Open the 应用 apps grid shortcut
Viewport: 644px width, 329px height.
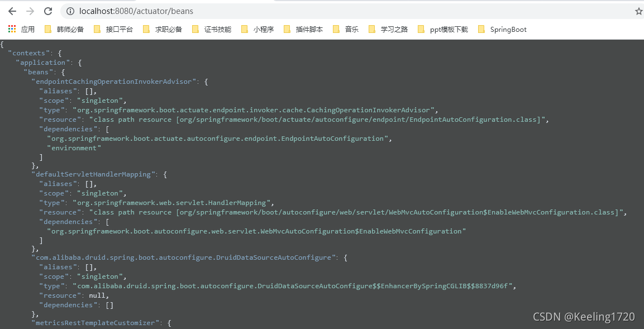21,29
